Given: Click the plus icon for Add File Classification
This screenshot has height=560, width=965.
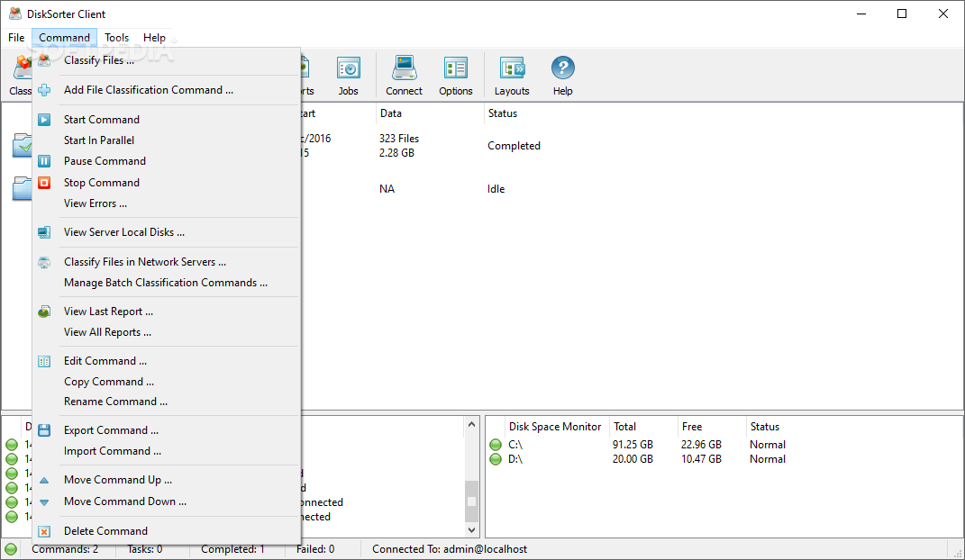Looking at the screenshot, I should pos(44,90).
